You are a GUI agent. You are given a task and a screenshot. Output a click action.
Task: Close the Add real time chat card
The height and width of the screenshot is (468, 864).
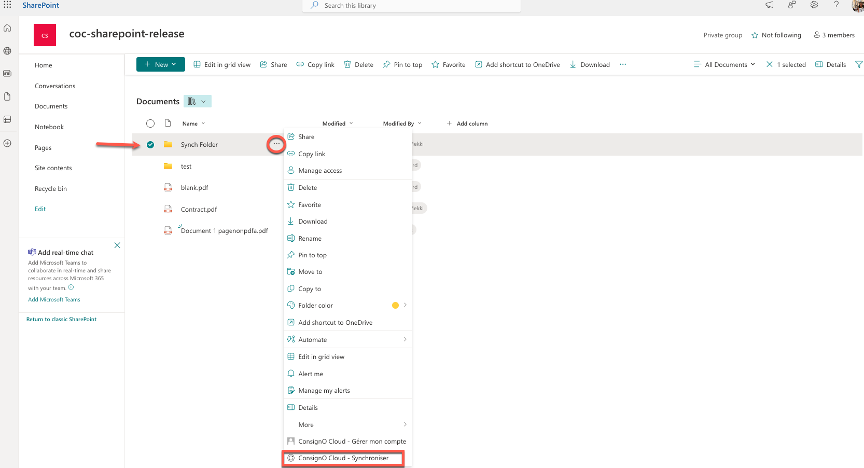(x=117, y=245)
